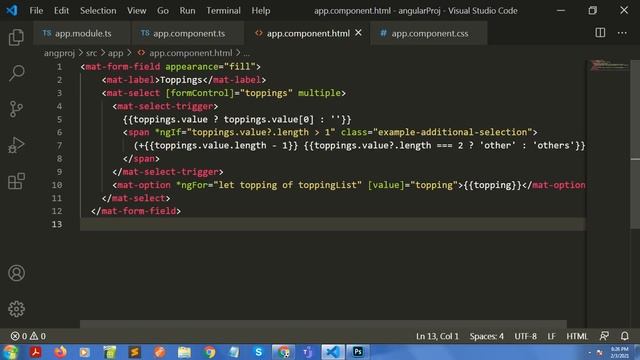The image size is (640, 360).
Task: Click the src breadcrumb
Action: [x=91, y=53]
